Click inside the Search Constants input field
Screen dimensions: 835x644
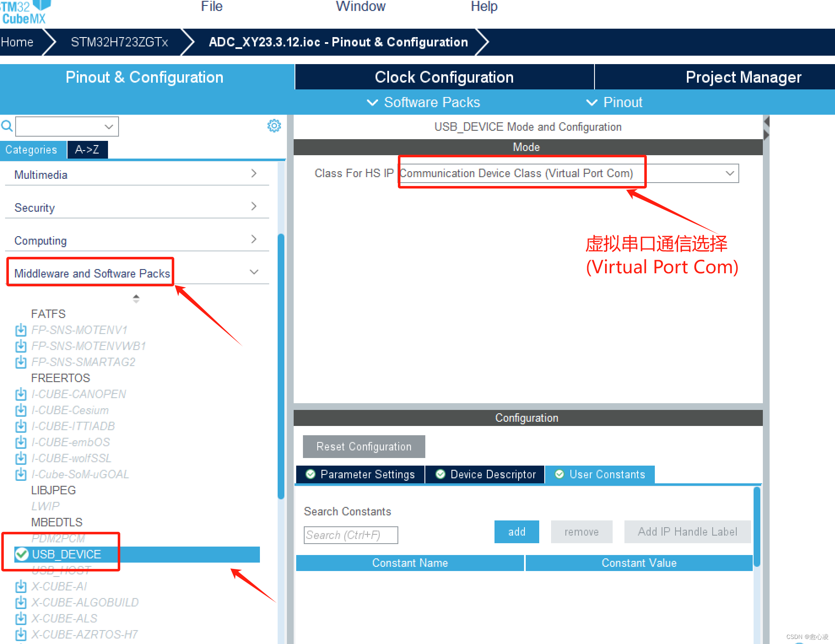coord(351,535)
